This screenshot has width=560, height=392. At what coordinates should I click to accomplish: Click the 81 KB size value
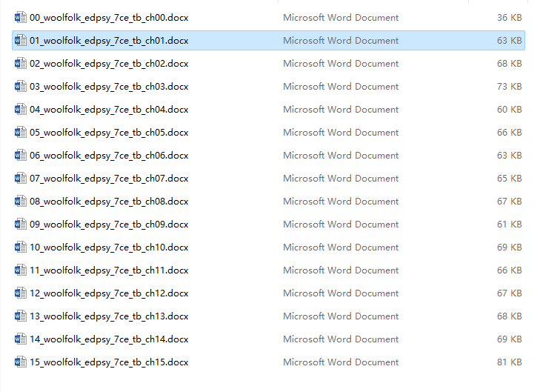click(510, 362)
